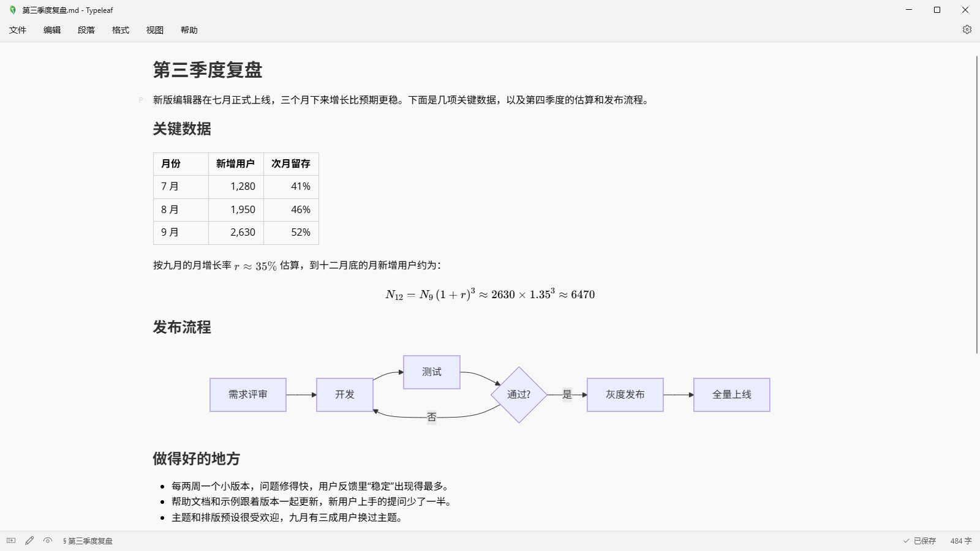This screenshot has height=551, width=980.
Task: Toggle the sidebar panel icon in status bar
Action: [11, 541]
